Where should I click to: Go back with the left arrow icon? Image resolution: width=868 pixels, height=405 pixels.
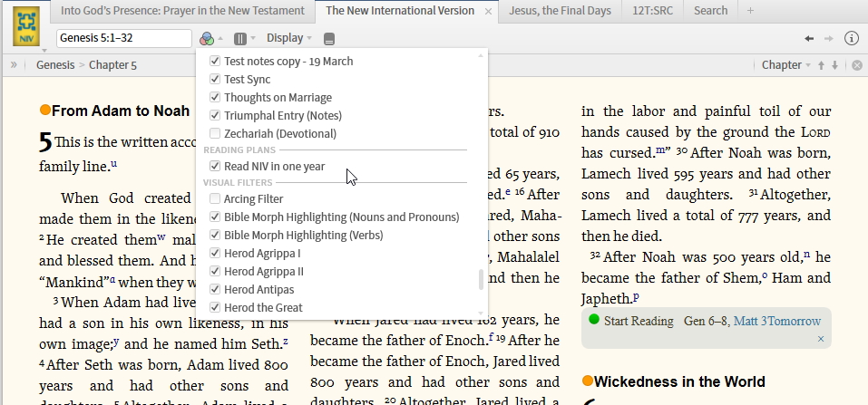pos(809,38)
